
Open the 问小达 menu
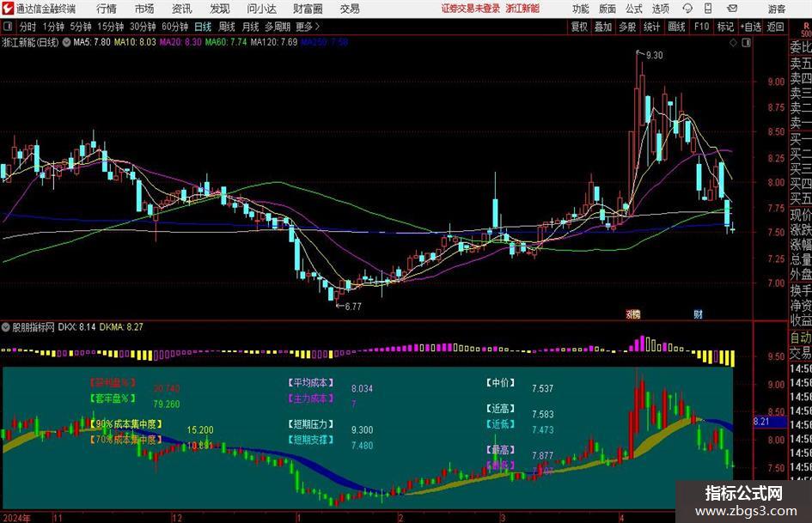(261, 9)
